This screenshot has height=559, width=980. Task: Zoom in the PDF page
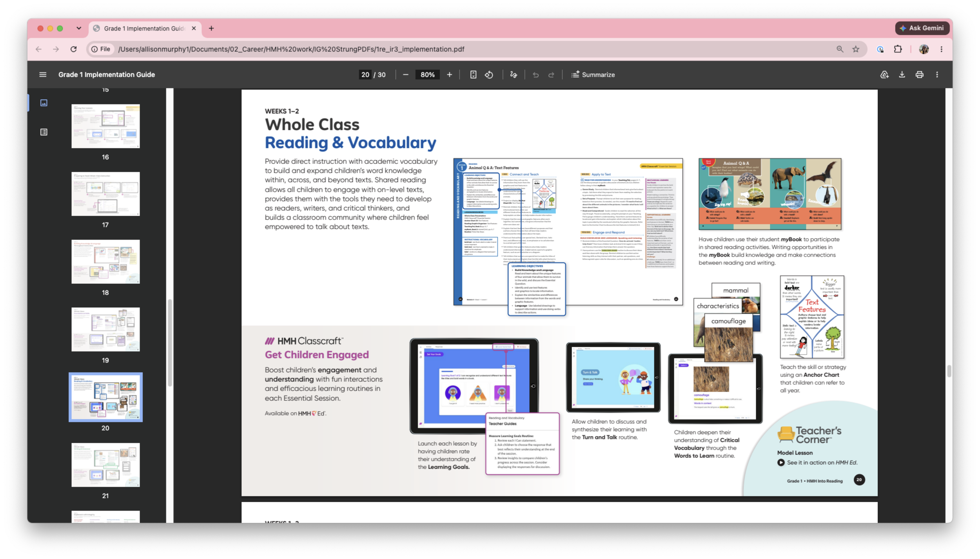[449, 75]
